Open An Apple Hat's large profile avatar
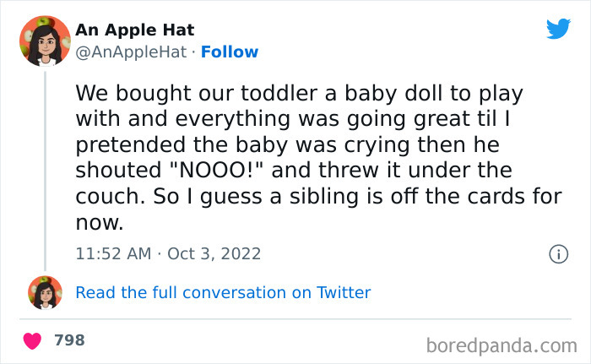This screenshot has height=364, width=591. tap(45, 41)
